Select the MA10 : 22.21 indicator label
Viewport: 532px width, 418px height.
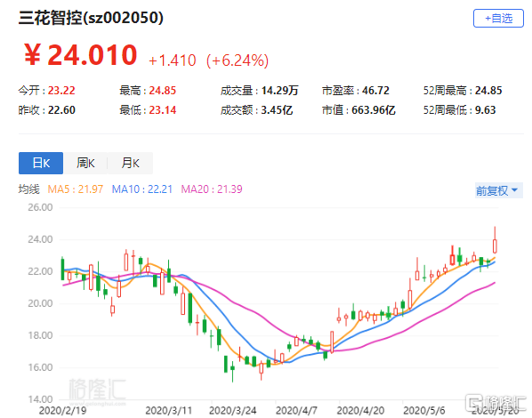click(x=142, y=189)
